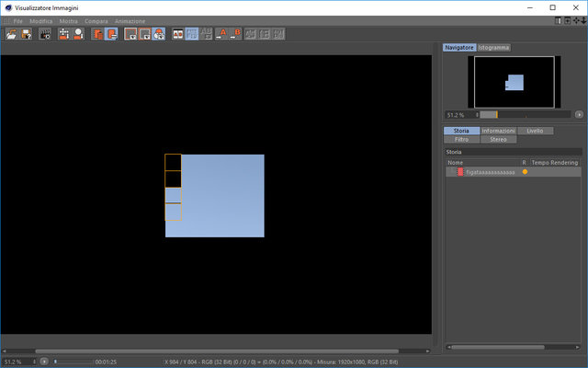Open the Stereo tab
The image size is (588, 368).
[498, 139]
